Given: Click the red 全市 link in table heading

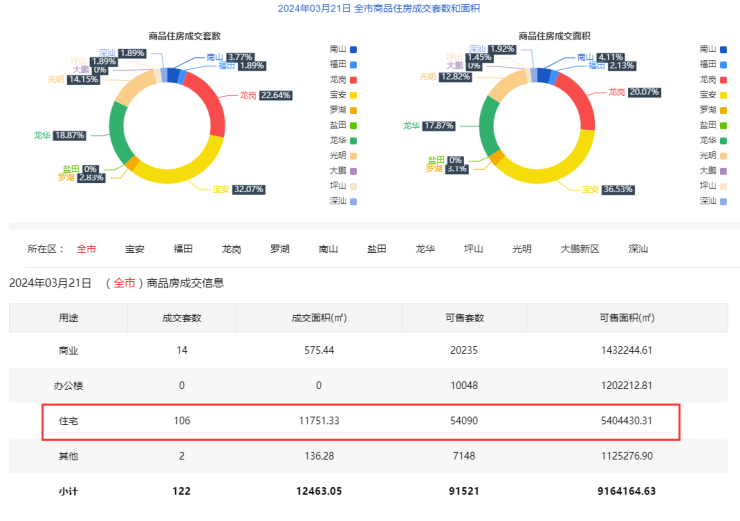Looking at the screenshot, I should tap(124, 283).
